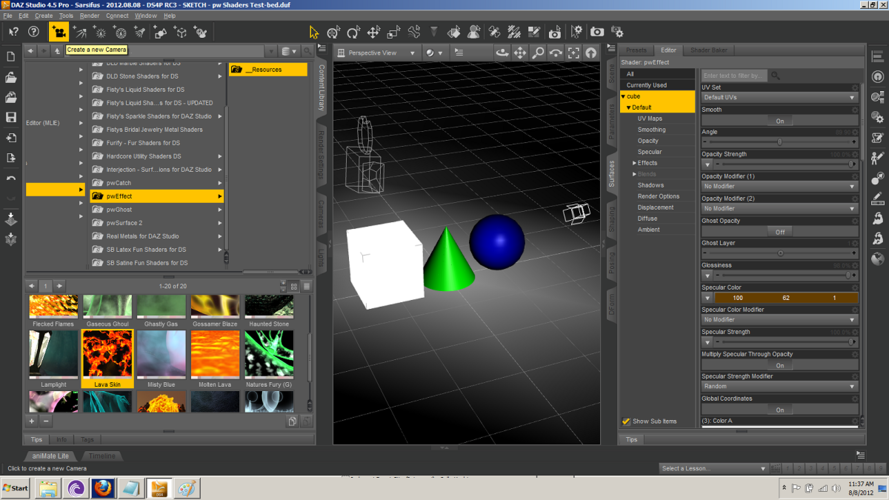889x500 pixels.
Task: Open the Render menu
Action: click(89, 16)
